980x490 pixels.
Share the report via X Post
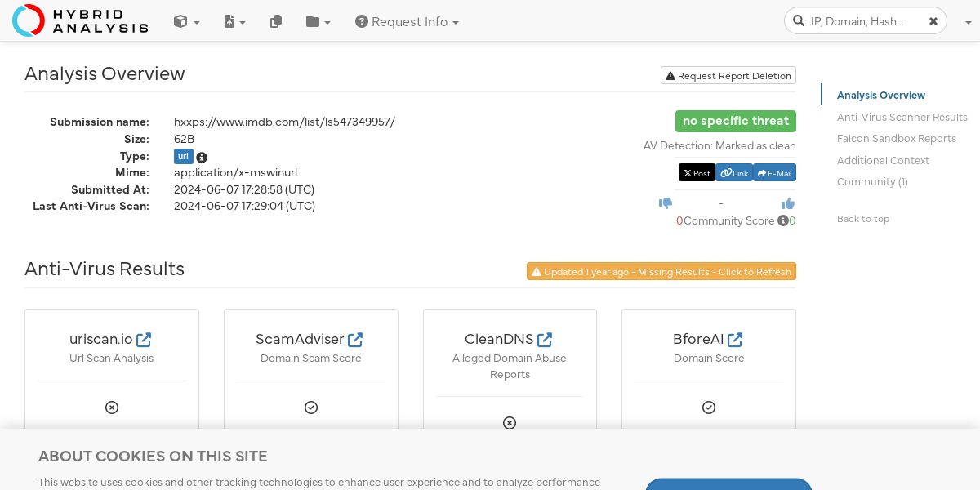click(697, 173)
